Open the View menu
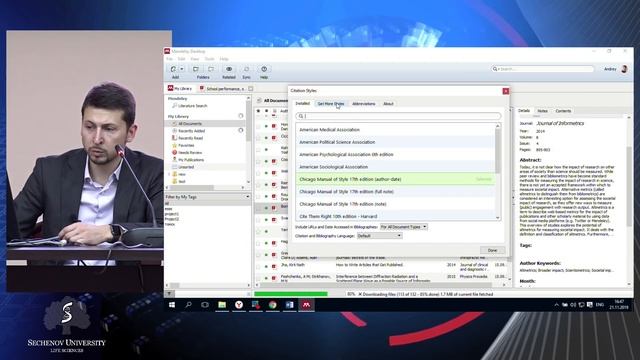Viewport: 640px width, 360px height. tap(195, 59)
